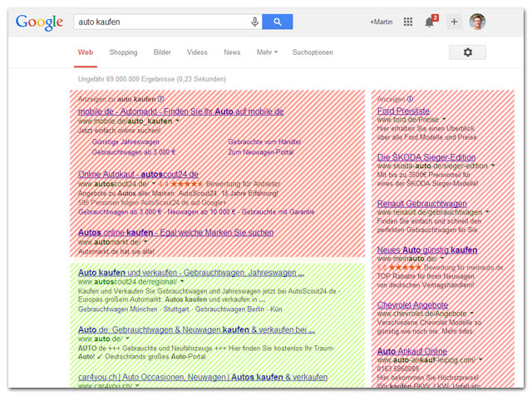The height and width of the screenshot is (396, 532).
Task: Open the profile avatar menu
Action: point(477,22)
